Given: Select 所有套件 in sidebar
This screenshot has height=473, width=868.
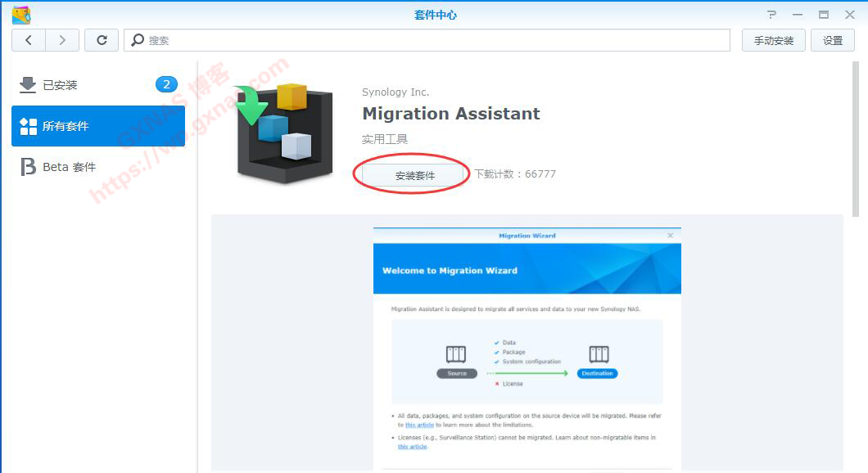Looking at the screenshot, I should click(x=98, y=126).
